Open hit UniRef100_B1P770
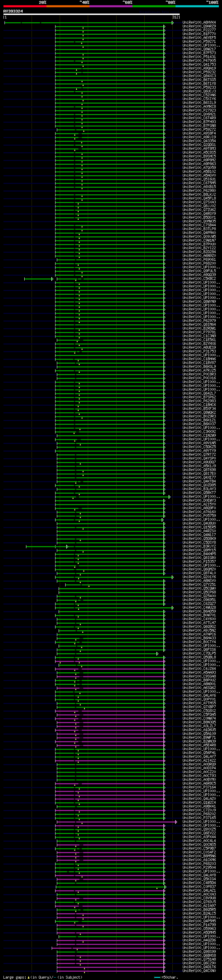This screenshot has height=980, width=222. 199,34
